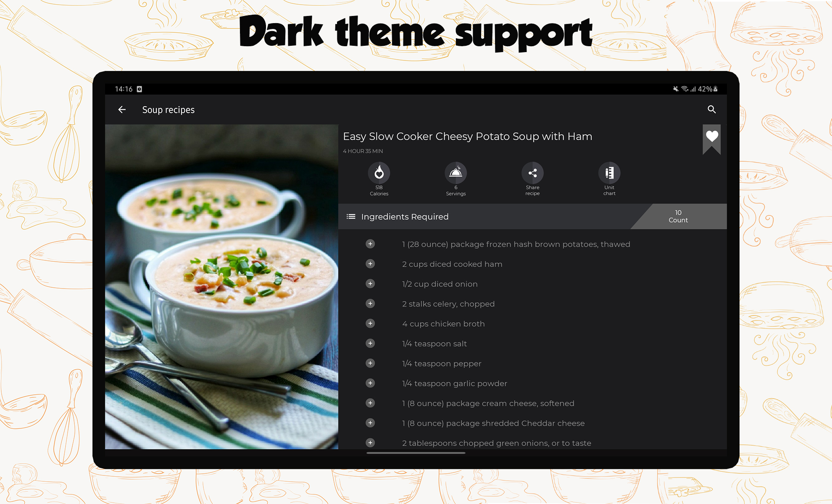Click plus beside 1/4 teaspoon salt
This screenshot has width=832, height=504.
click(370, 343)
